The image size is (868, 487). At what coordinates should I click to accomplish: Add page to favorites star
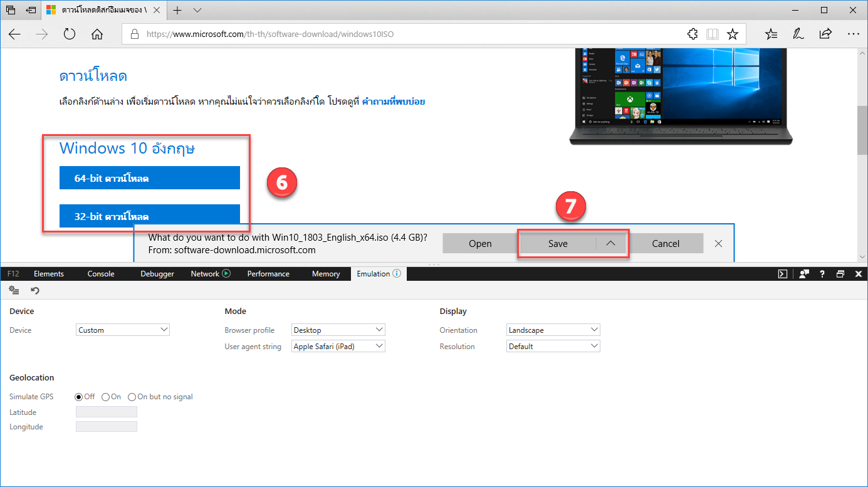pyautogui.click(x=732, y=34)
